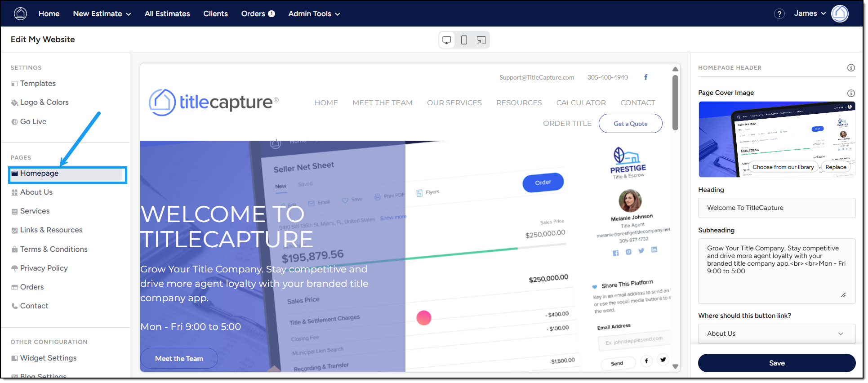Image resolution: width=868 pixels, height=383 pixels.
Task: Click the James profile avatar
Action: (840, 13)
